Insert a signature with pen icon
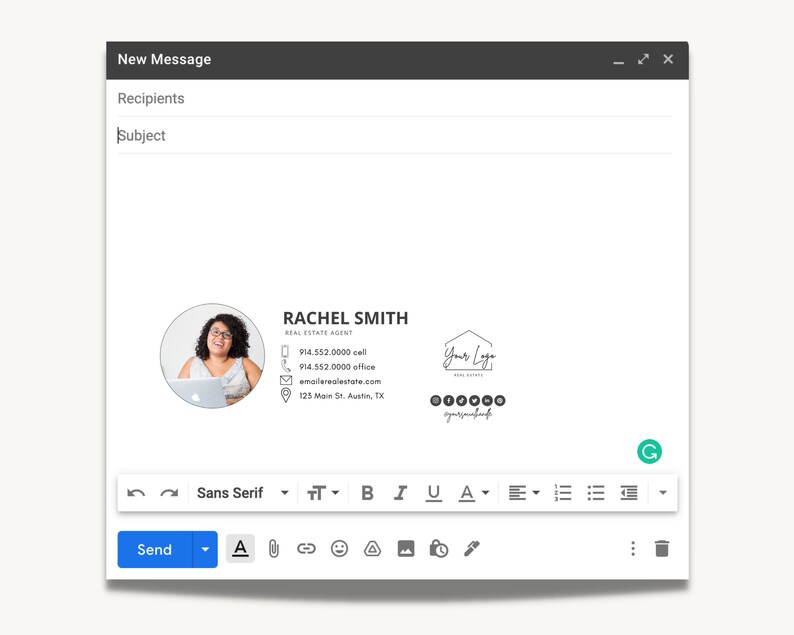The image size is (794, 635). [471, 548]
